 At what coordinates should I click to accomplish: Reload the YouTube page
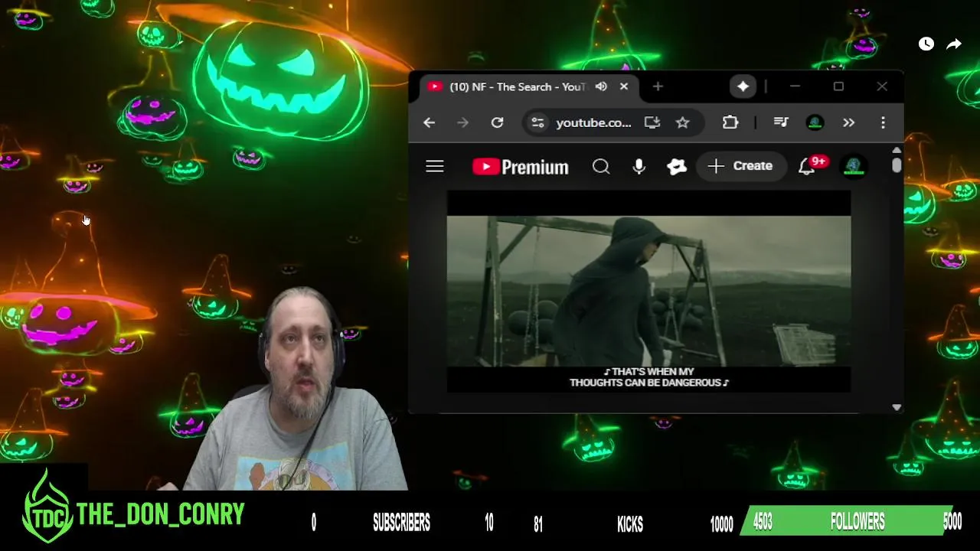coord(497,122)
